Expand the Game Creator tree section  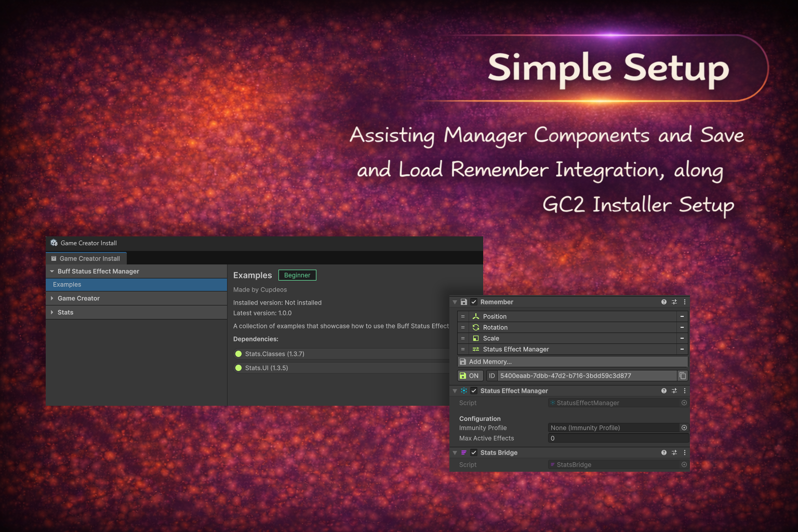tap(52, 298)
